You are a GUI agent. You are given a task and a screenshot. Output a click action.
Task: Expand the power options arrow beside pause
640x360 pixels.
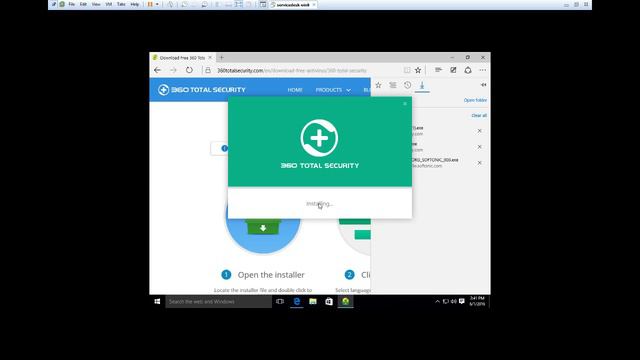[157, 4]
